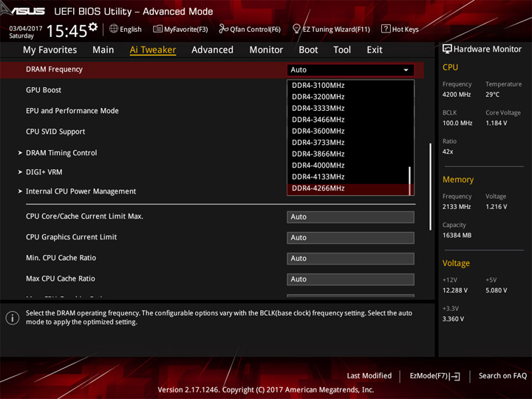532x399 pixels.
Task: Select DDR4-3200MHz option
Action: [348, 97]
